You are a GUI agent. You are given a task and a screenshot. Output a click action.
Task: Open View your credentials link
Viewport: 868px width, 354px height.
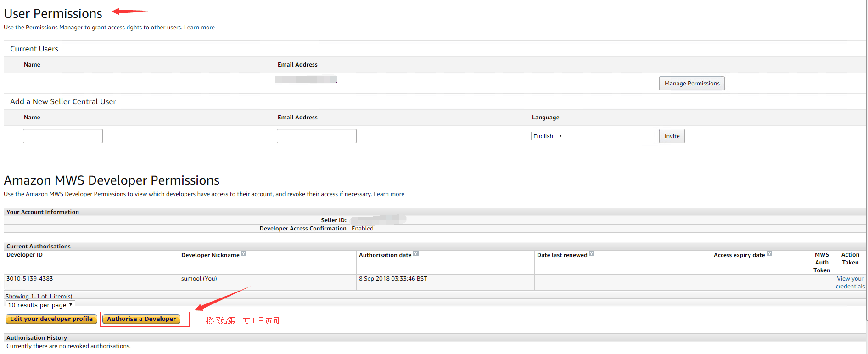850,282
